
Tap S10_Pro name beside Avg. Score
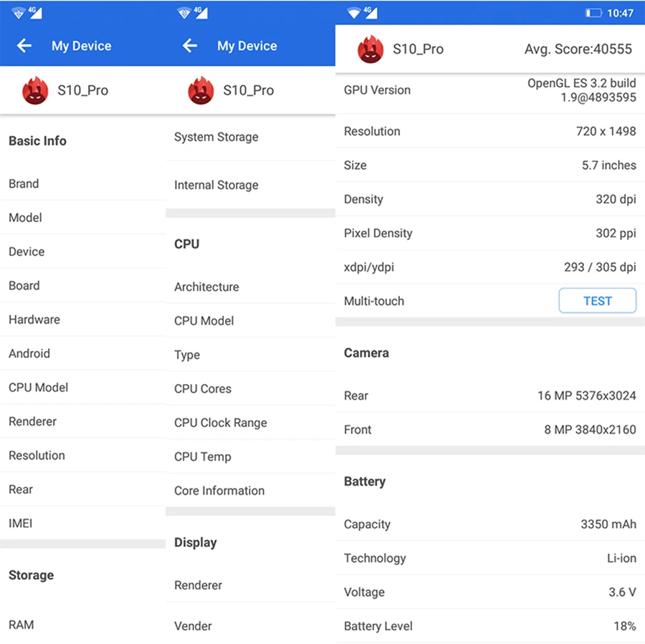pos(418,49)
